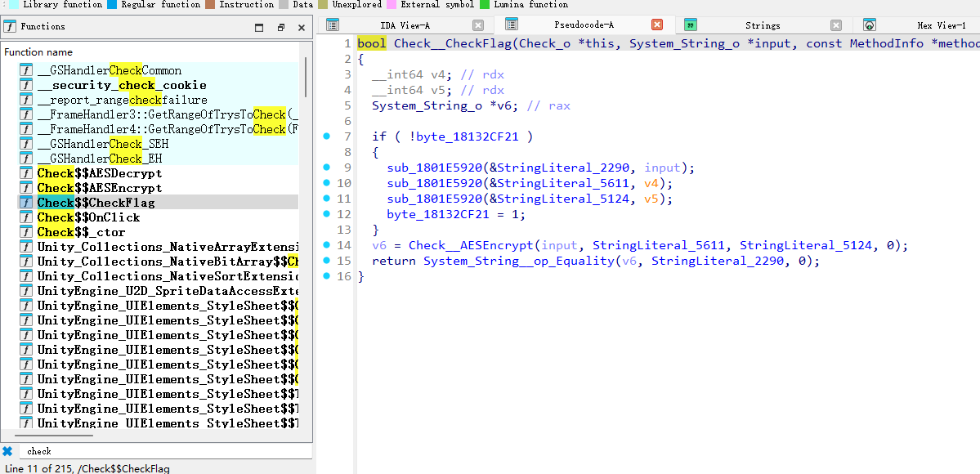Select the Check$$_ctor function
980x474 pixels.
[x=81, y=232]
